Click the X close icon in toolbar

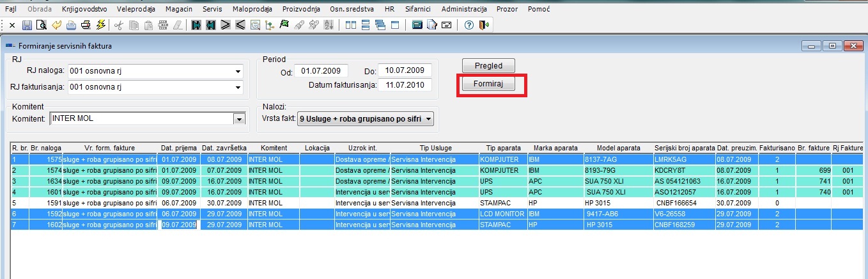click(12, 26)
